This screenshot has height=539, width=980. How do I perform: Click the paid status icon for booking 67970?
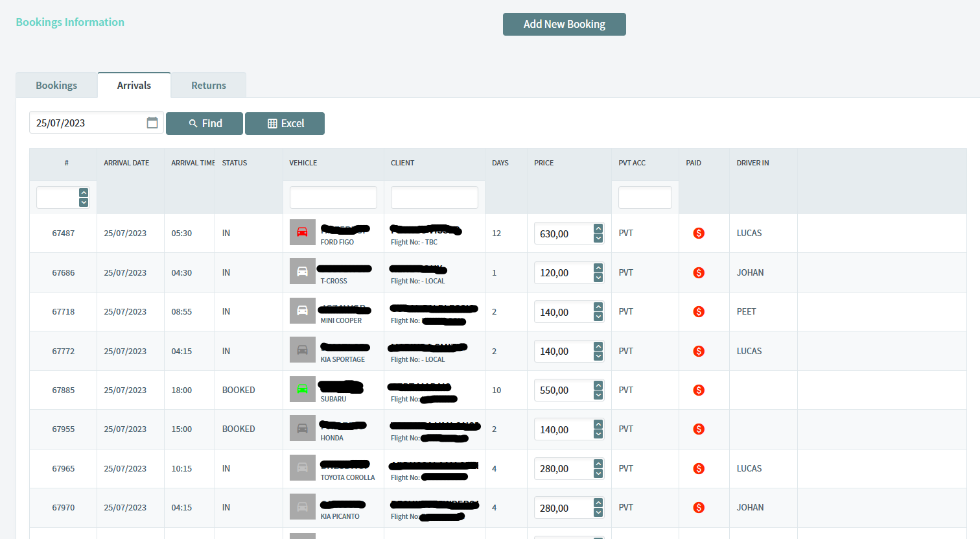click(x=699, y=508)
